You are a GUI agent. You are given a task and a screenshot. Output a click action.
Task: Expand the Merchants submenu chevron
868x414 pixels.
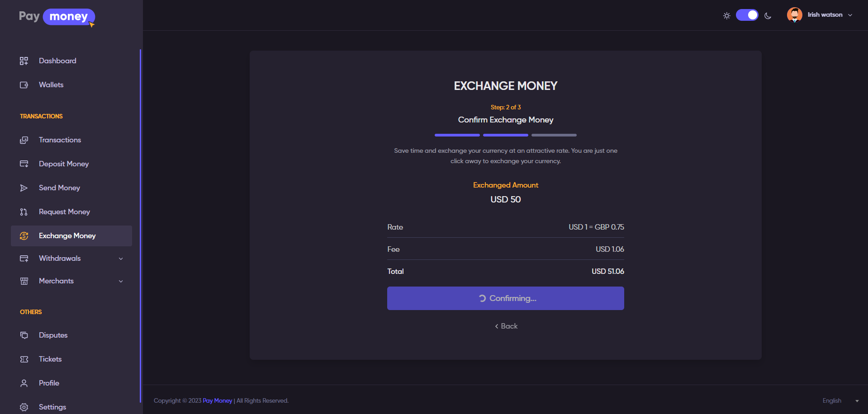click(121, 281)
